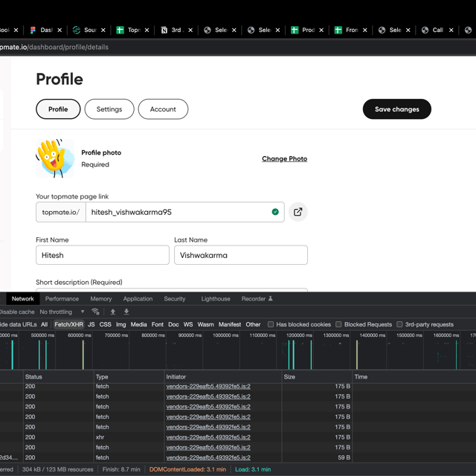Filter requests by Other

(253, 324)
